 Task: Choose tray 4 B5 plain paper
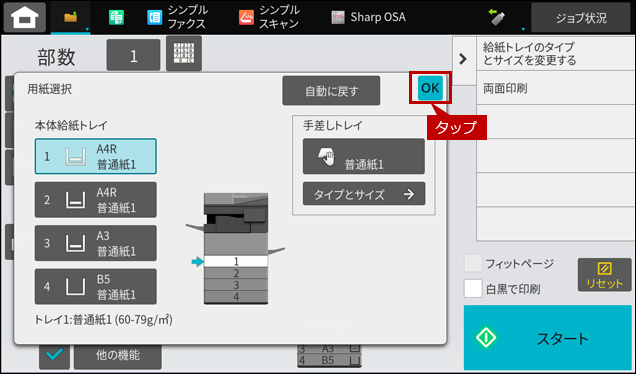coord(96,286)
